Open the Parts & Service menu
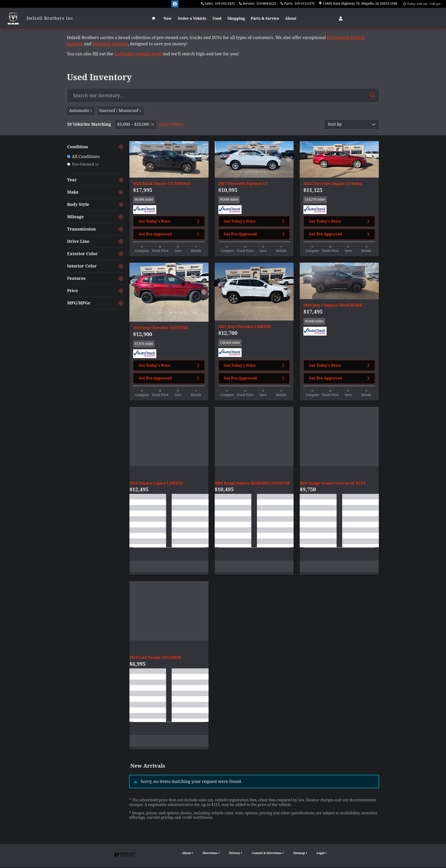The width and height of the screenshot is (446, 868). pos(265,19)
